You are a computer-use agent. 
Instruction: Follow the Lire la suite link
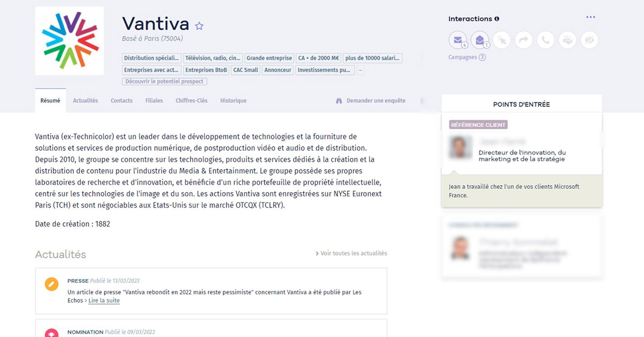click(104, 301)
